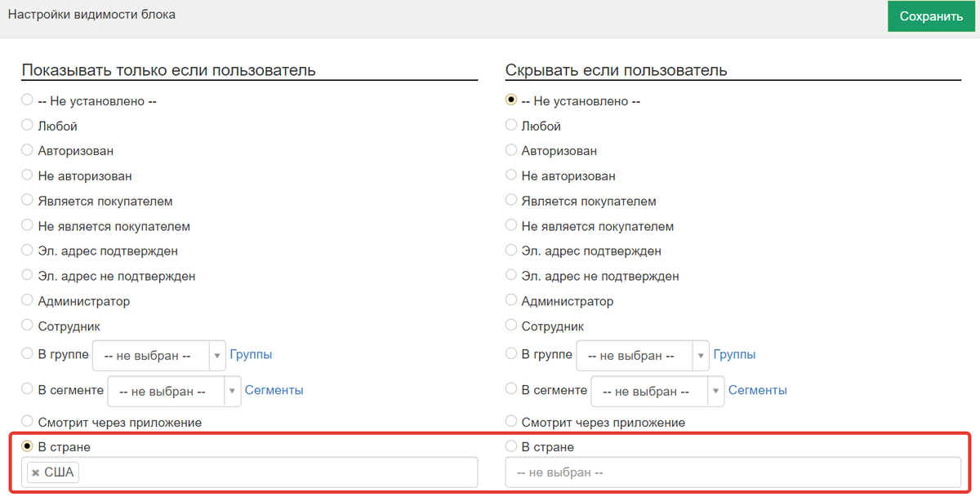Open segment dropdown in show-only column
The height and width of the screenshot is (501, 980).
pos(174,391)
